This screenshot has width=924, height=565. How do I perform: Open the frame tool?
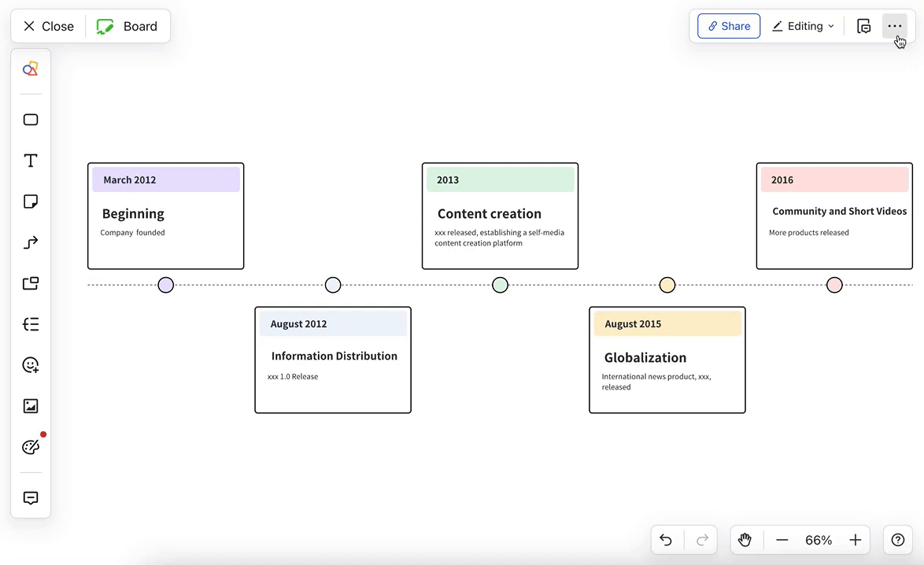pos(30,282)
